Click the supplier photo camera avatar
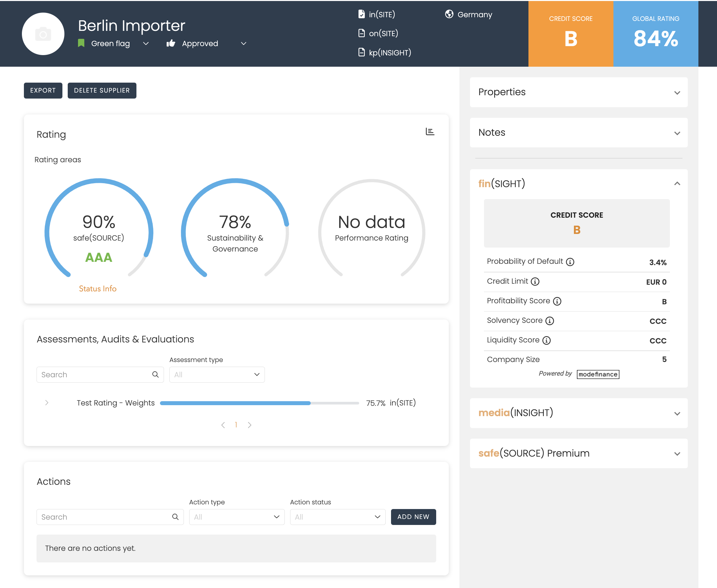This screenshot has height=588, width=717. [x=43, y=34]
